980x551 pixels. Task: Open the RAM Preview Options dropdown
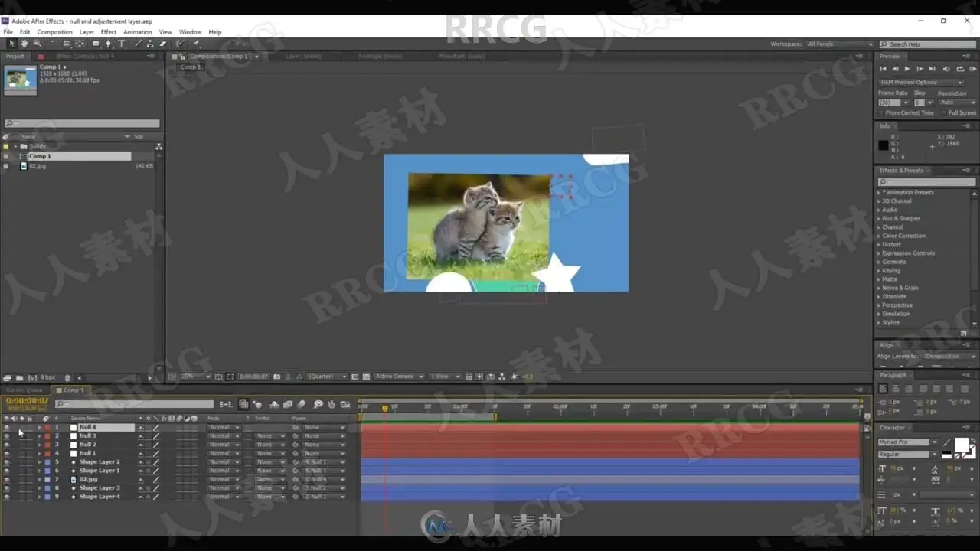click(921, 82)
